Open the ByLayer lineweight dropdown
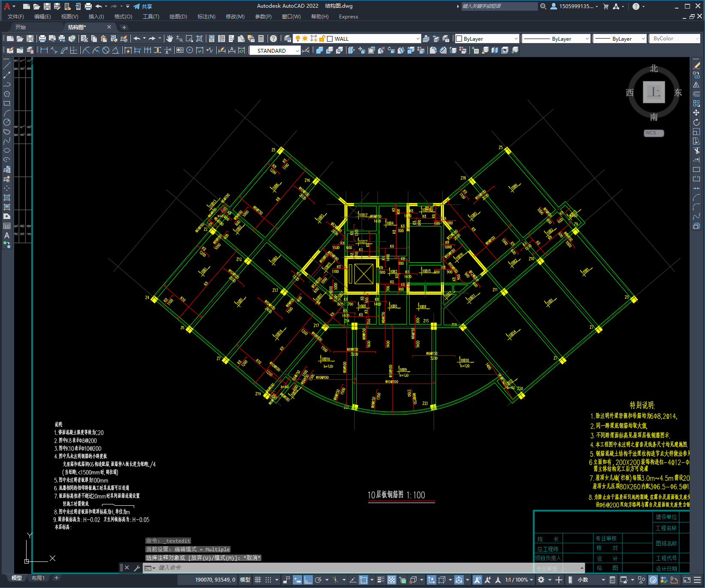The height and width of the screenshot is (588, 705). point(643,39)
